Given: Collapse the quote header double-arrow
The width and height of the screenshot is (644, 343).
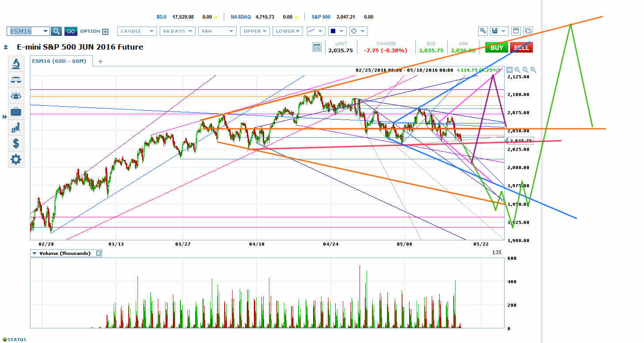Looking at the screenshot, I should [5, 46].
